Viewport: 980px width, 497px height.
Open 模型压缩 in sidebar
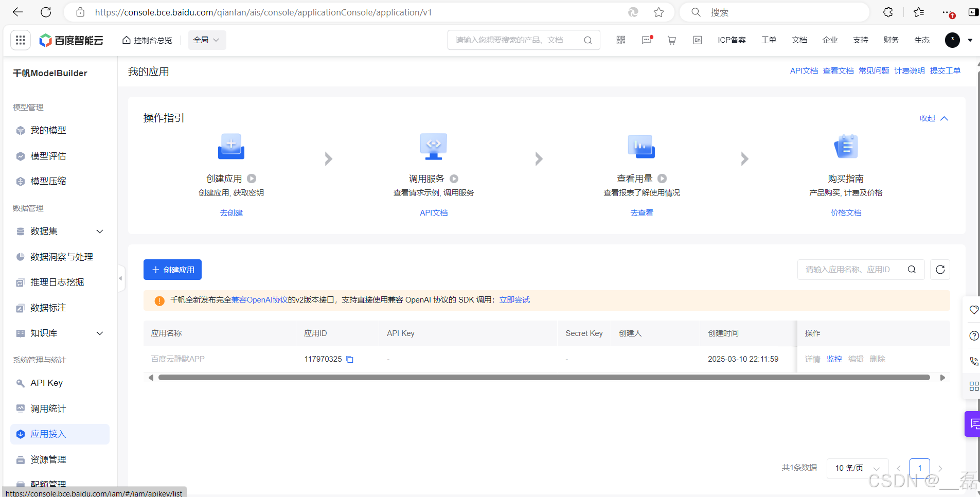pyautogui.click(x=48, y=181)
